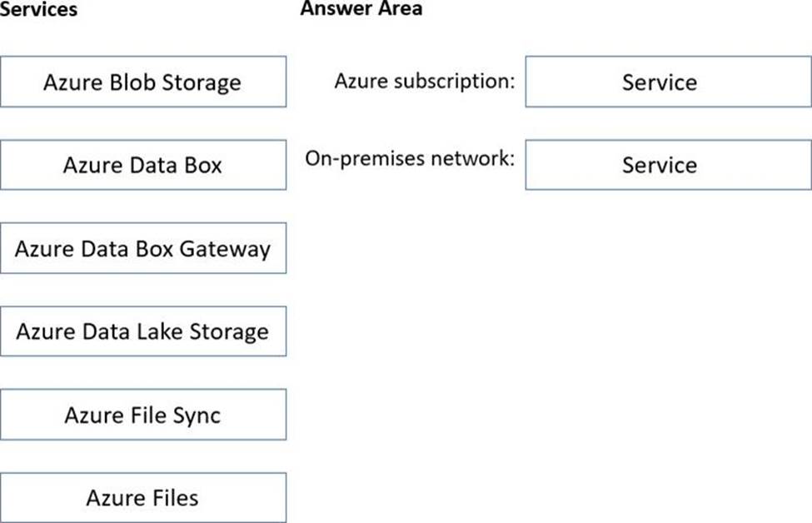Click the File Sync text in services list

[x=173, y=415]
